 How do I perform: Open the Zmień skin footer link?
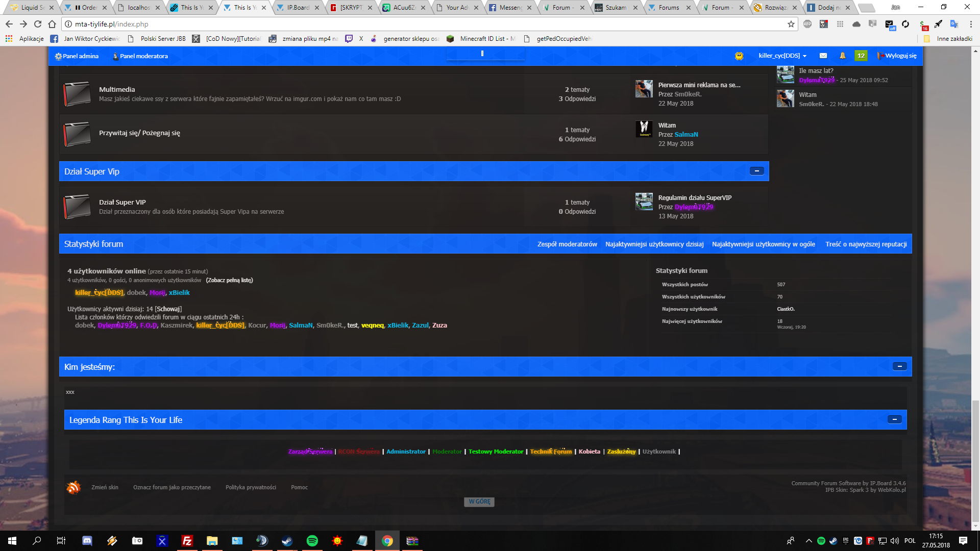point(105,487)
